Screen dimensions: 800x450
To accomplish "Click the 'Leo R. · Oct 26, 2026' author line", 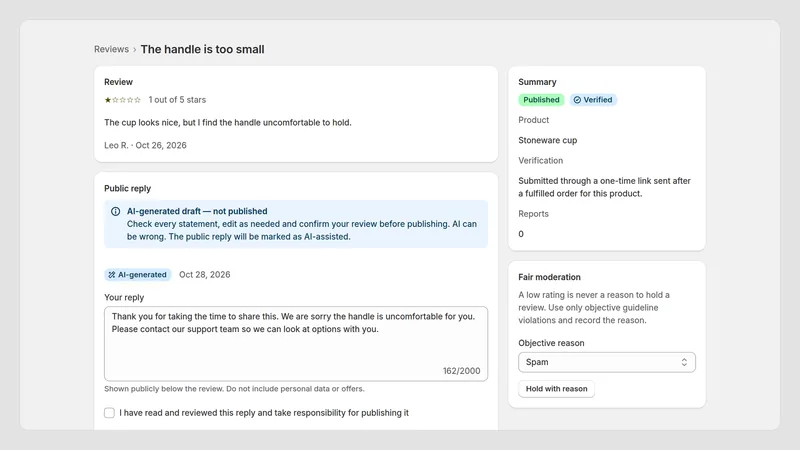I will (145, 145).
